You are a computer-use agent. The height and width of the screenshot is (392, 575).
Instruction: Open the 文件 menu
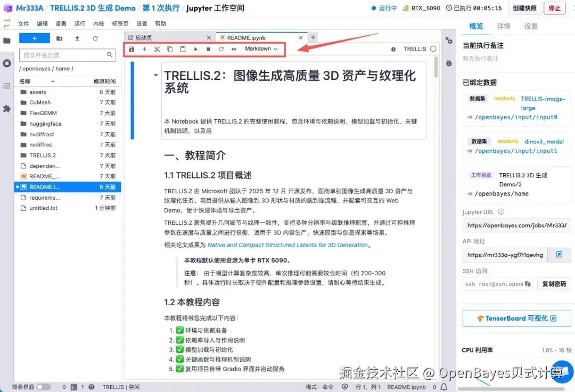(23, 23)
